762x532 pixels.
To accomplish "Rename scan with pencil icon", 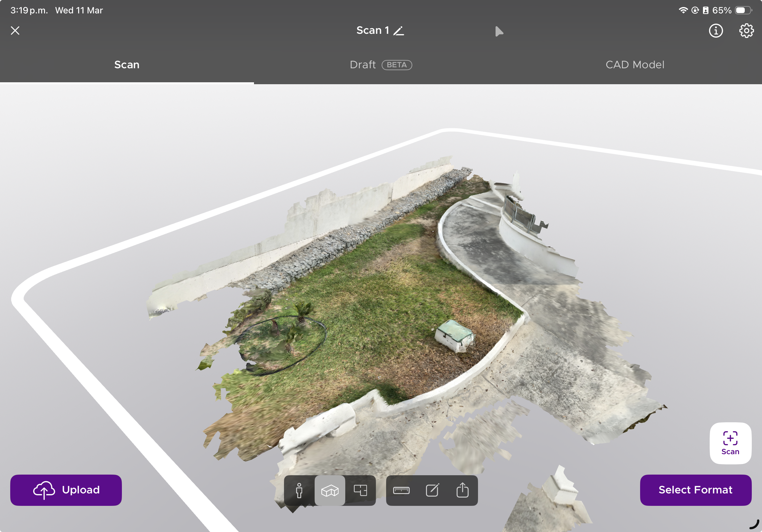I will [x=399, y=31].
